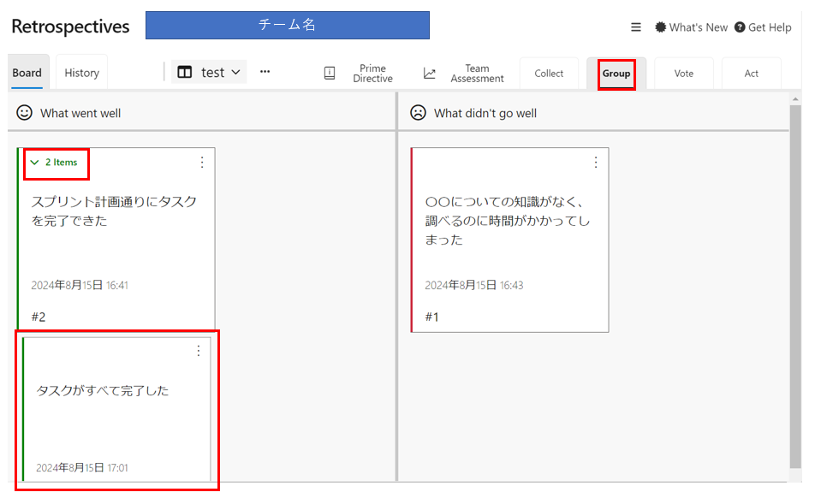
Task: Select the Group phase tab
Action: click(x=616, y=74)
